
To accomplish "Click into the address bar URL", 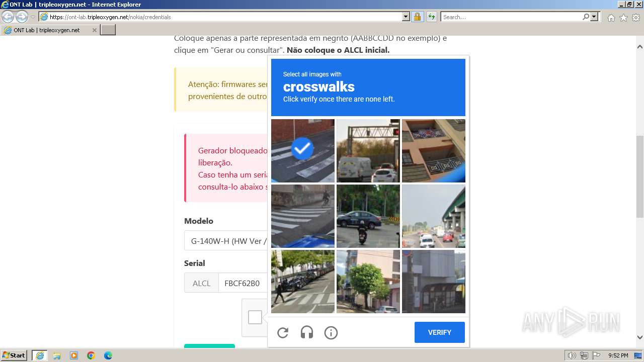I will (x=225, y=17).
